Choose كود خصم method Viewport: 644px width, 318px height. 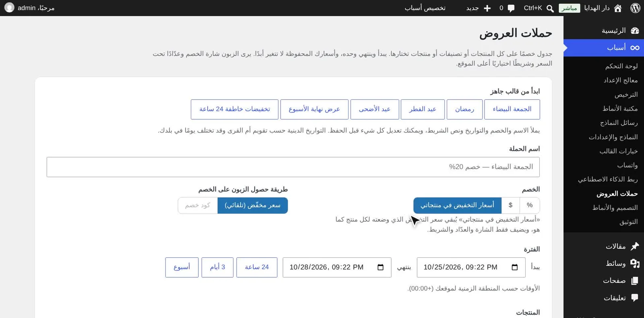pyautogui.click(x=198, y=205)
